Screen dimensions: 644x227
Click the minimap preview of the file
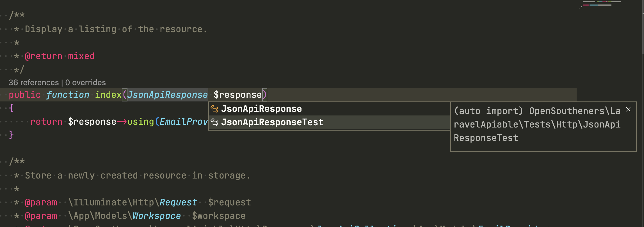point(601,4)
